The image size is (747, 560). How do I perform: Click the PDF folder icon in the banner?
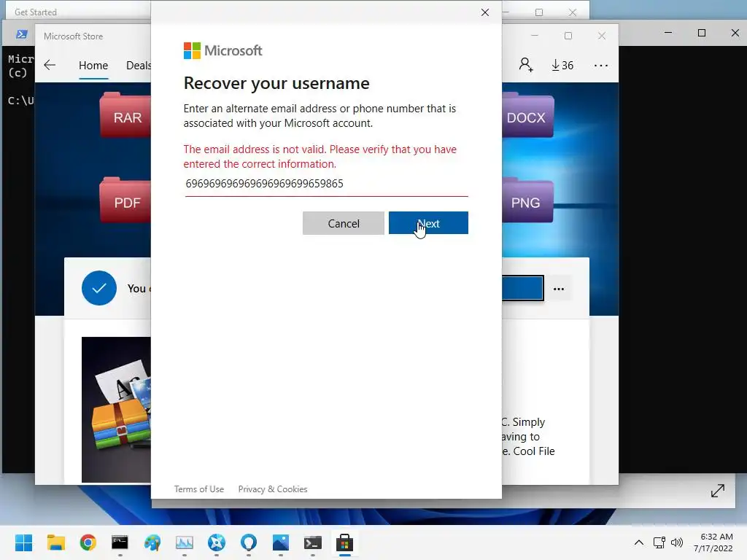point(125,200)
